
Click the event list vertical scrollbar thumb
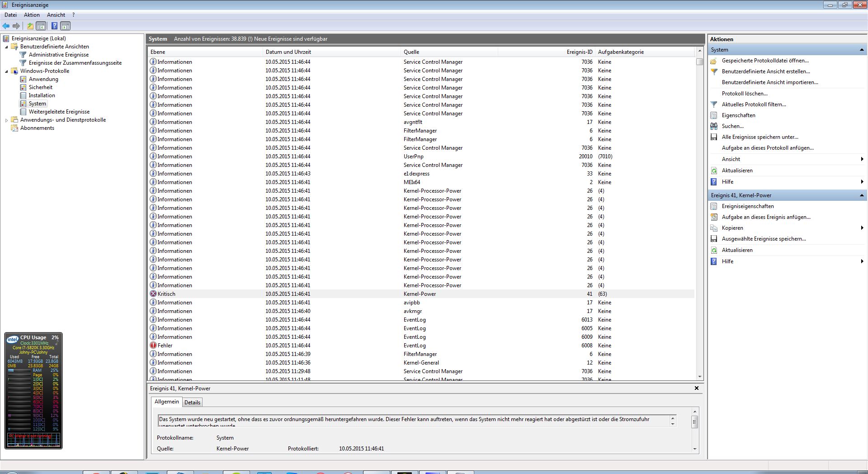(x=700, y=62)
